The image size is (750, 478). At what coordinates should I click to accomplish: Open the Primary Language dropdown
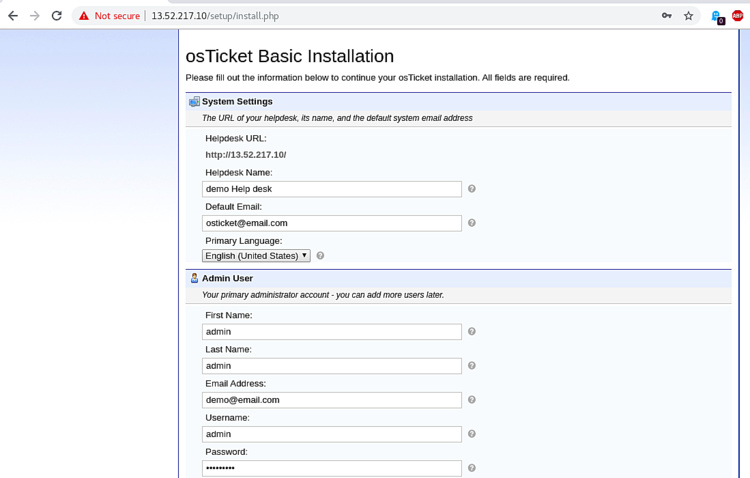pyautogui.click(x=256, y=256)
